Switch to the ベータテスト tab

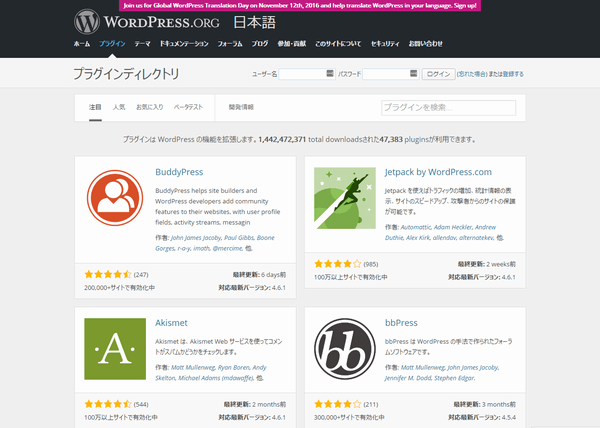(x=188, y=107)
